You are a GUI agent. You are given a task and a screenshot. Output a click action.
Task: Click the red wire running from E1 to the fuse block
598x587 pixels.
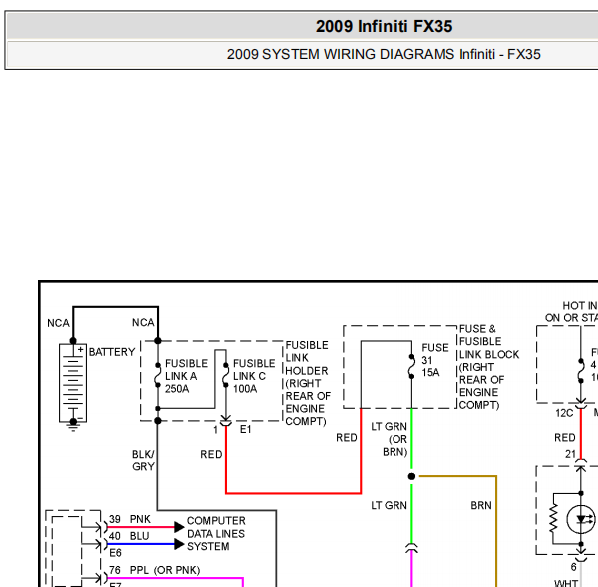click(293, 493)
